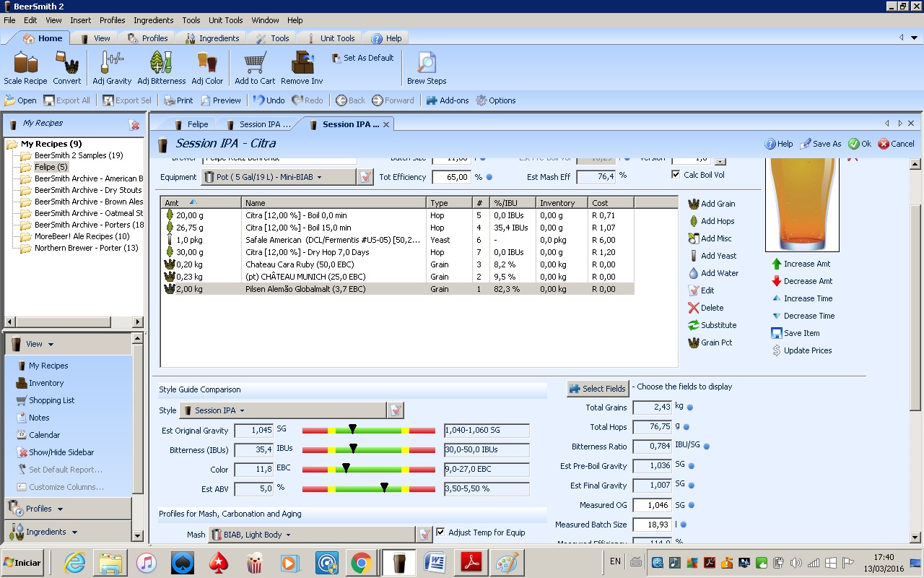Click the Iniciar start button
The image size is (924, 578).
click(22, 562)
